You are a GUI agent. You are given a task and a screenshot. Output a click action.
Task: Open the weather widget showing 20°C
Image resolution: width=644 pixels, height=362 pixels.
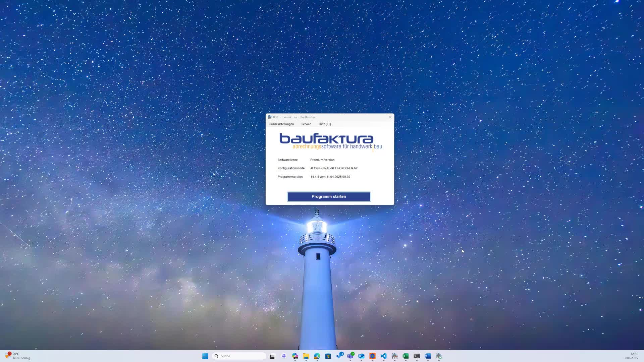(x=17, y=356)
